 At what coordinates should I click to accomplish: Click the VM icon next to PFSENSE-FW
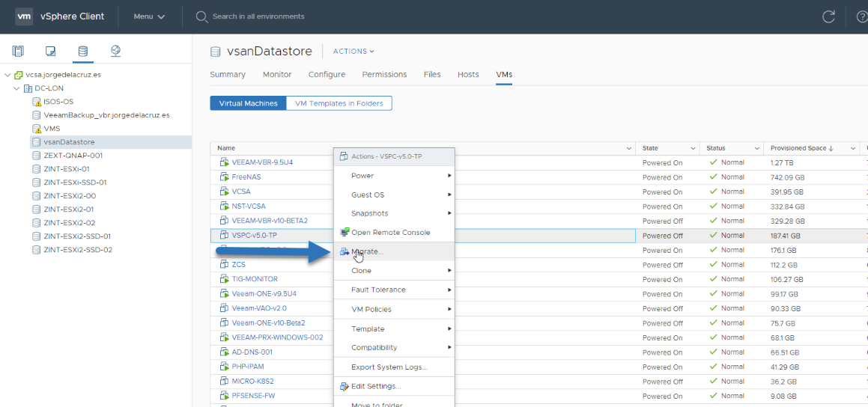click(x=224, y=395)
